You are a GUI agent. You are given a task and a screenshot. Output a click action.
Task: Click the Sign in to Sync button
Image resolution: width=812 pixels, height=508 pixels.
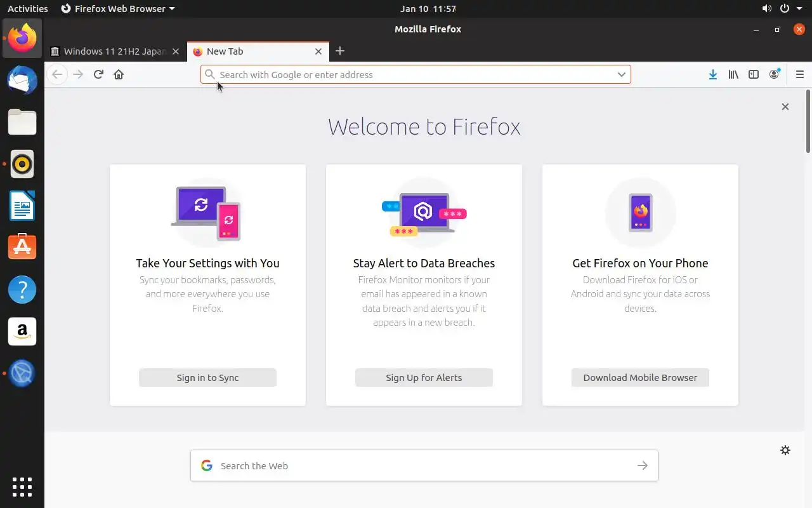click(207, 377)
